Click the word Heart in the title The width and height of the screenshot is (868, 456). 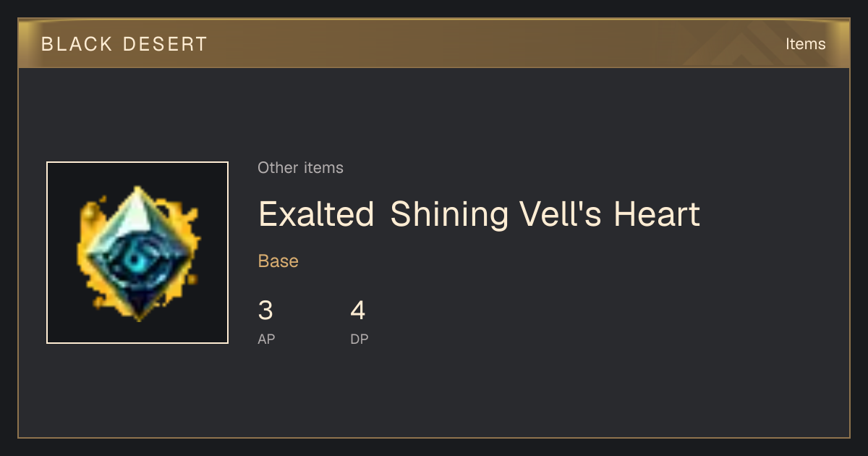pyautogui.click(x=657, y=214)
